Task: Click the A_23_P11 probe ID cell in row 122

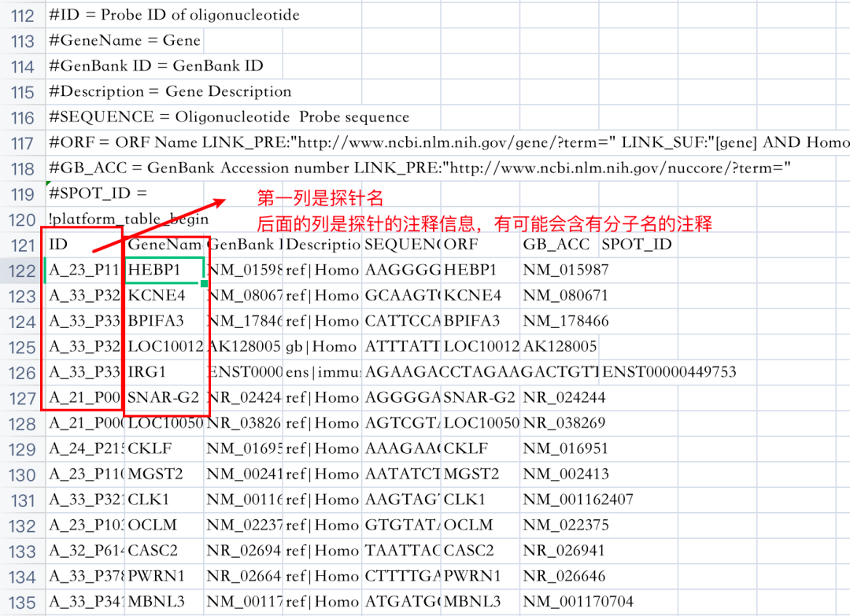Action: pyautogui.click(x=85, y=271)
